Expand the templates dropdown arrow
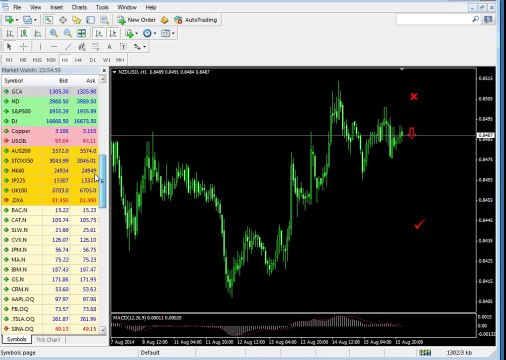506x360 pixels. [x=173, y=33]
